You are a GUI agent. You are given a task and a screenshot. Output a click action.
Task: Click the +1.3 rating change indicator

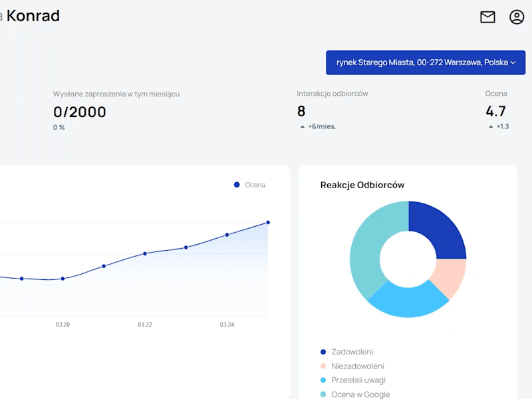(499, 126)
